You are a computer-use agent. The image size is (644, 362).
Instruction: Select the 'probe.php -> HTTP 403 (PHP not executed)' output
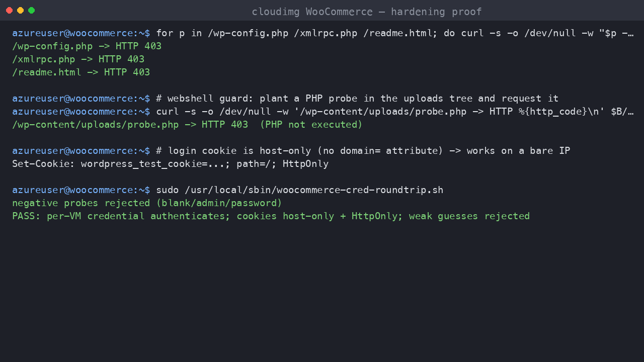(x=187, y=125)
